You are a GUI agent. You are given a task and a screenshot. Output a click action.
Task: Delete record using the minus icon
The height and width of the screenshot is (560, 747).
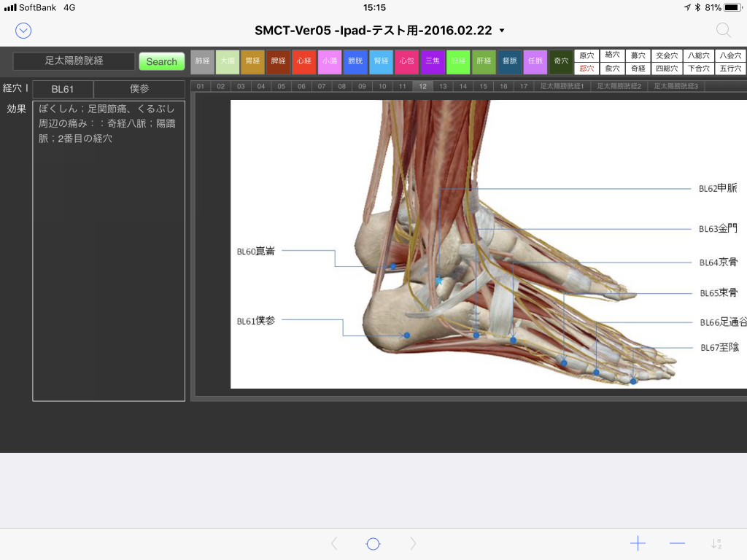pyautogui.click(x=677, y=543)
